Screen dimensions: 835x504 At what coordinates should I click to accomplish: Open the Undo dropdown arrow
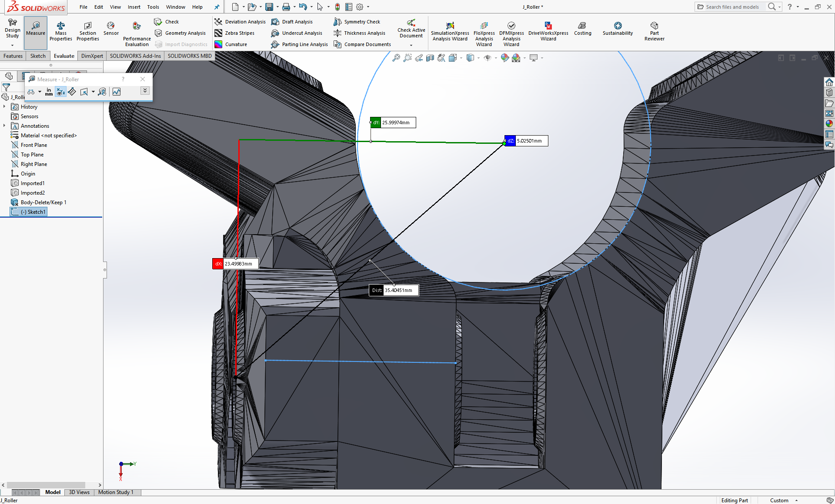pos(311,7)
